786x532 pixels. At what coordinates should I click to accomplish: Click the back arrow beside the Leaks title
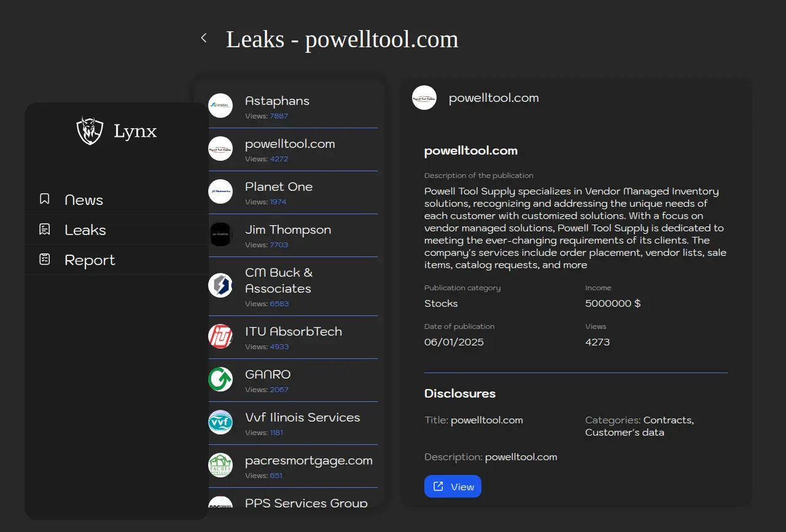click(x=204, y=39)
